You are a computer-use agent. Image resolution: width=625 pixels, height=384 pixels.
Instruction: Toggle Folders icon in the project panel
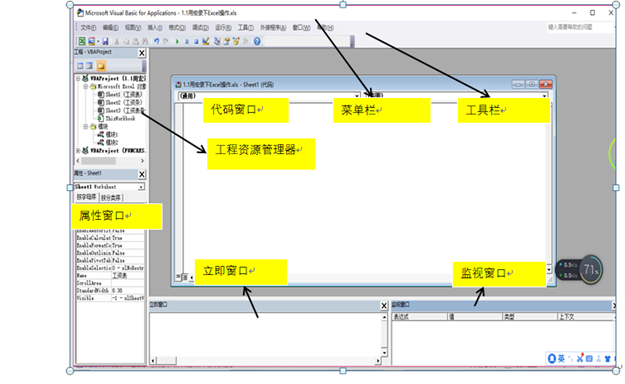[x=101, y=66]
